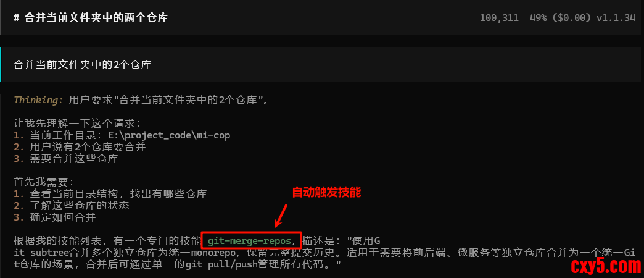Click the v1.1.34 version label
The image size is (644, 278).
tap(615, 18)
